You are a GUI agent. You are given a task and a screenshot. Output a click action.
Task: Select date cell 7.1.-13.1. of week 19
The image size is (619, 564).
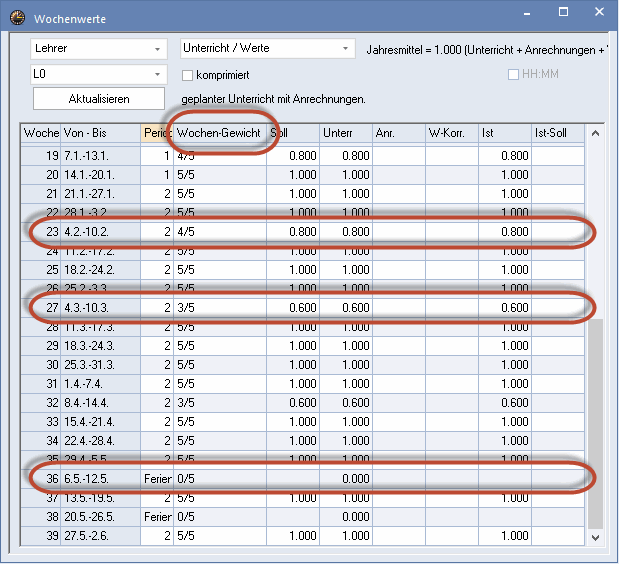[x=101, y=156]
